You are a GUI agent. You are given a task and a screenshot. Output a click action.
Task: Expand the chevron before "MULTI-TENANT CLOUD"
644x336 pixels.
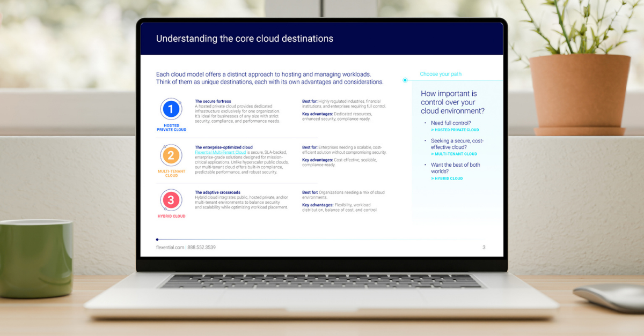433,154
